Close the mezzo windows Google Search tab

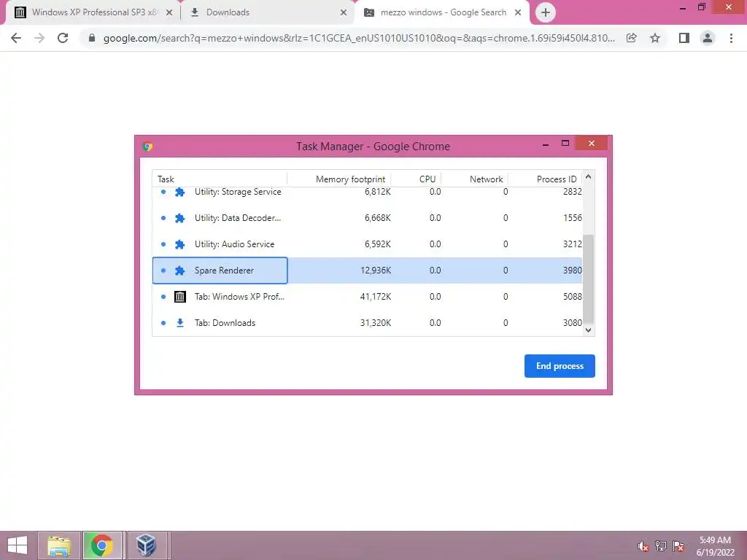click(518, 13)
